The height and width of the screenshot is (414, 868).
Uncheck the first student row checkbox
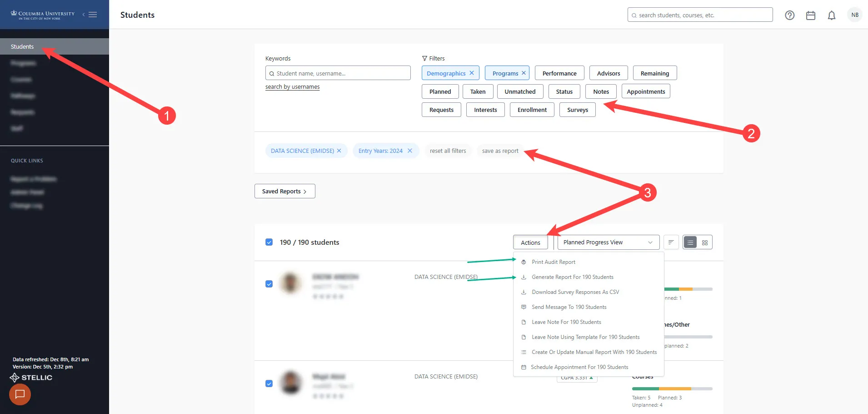tap(269, 284)
